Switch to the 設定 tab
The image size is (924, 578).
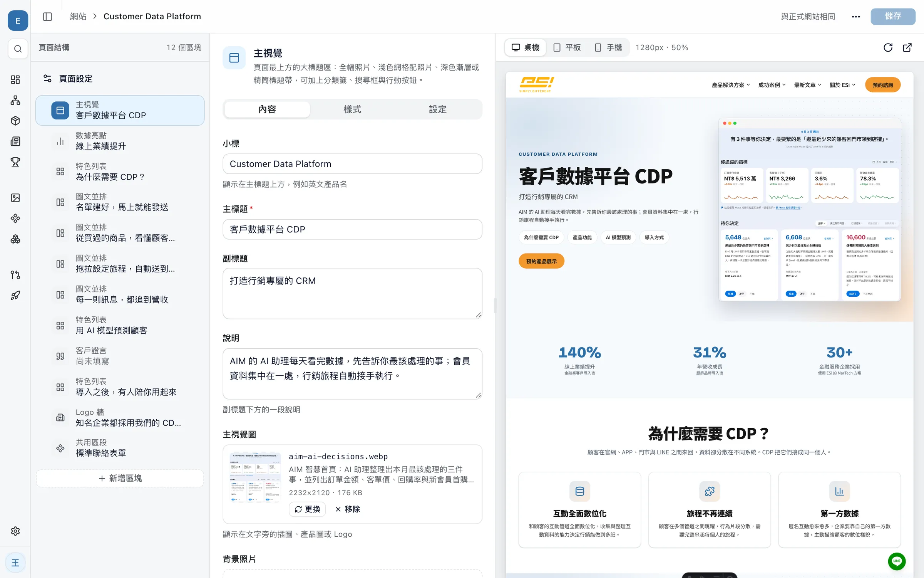[438, 109]
